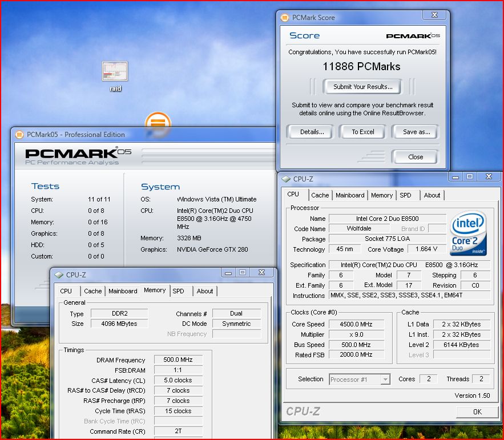
Task: Click NVIDIA GeForce GTX 280 graphics text
Action: pyautogui.click(x=212, y=250)
